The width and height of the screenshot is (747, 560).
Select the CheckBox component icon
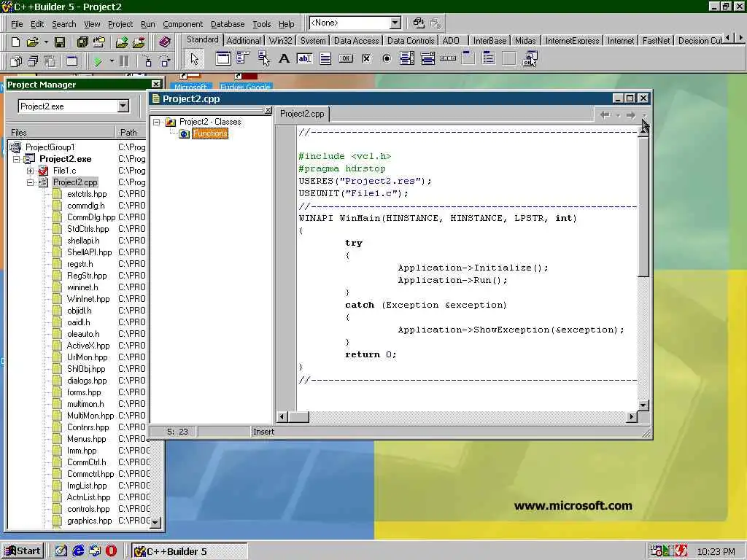pos(366,58)
